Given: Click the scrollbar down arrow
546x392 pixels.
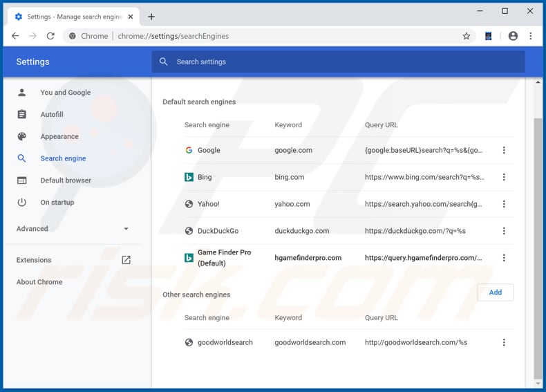Looking at the screenshot, I should pos(538,384).
